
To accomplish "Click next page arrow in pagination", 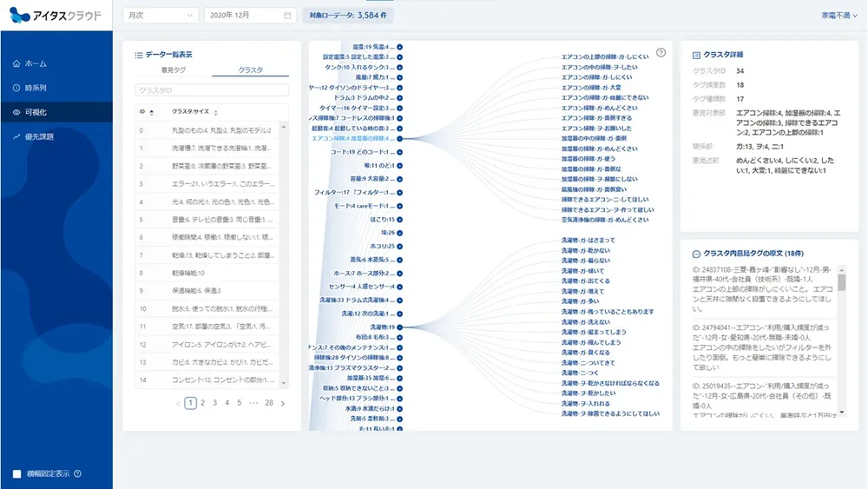I will [283, 404].
